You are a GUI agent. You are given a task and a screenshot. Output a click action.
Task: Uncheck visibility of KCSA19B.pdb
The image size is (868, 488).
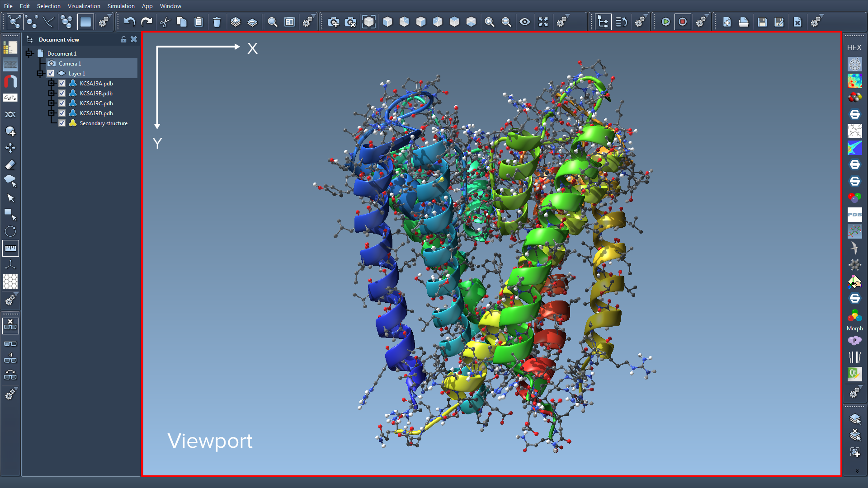click(x=61, y=93)
